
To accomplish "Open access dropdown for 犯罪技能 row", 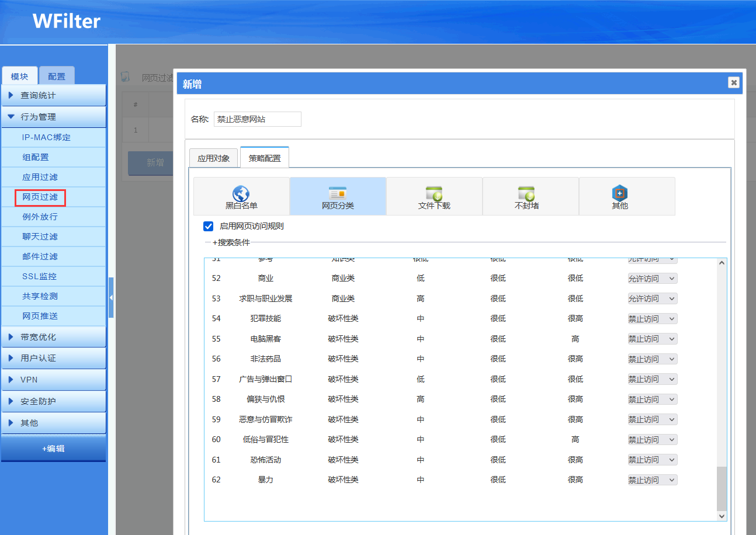I will coord(652,319).
